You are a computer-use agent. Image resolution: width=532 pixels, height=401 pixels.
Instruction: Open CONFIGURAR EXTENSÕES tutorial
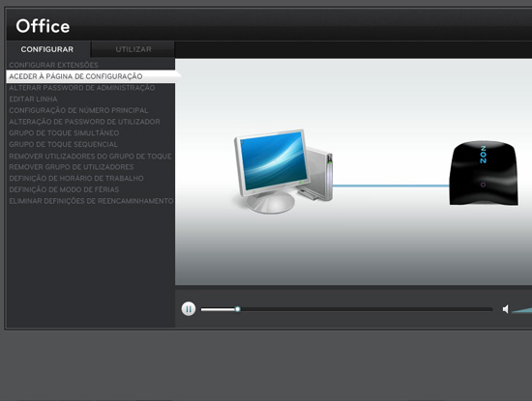click(53, 65)
